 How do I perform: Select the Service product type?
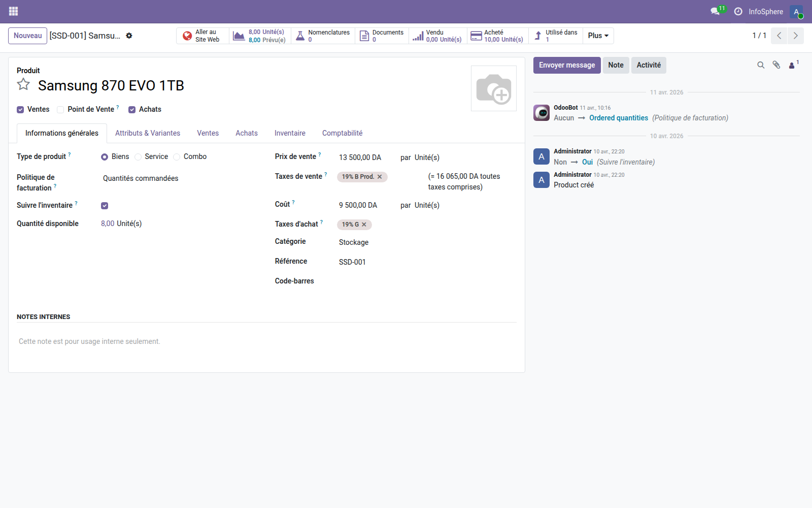(x=138, y=157)
